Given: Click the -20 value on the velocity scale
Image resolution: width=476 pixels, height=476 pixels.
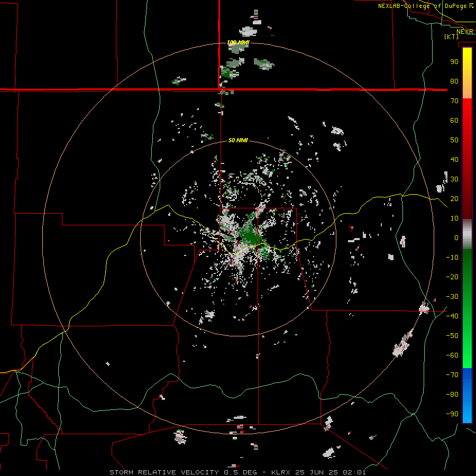Looking at the screenshot, I should click(x=452, y=277).
